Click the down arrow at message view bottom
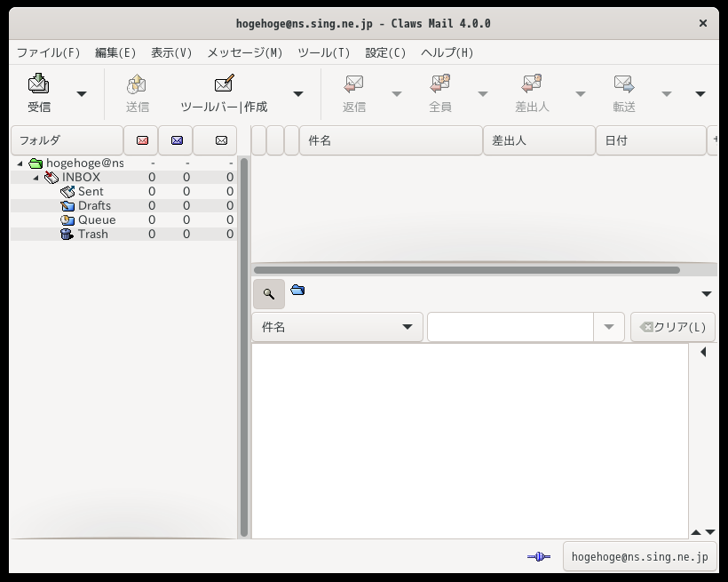 coord(710,532)
